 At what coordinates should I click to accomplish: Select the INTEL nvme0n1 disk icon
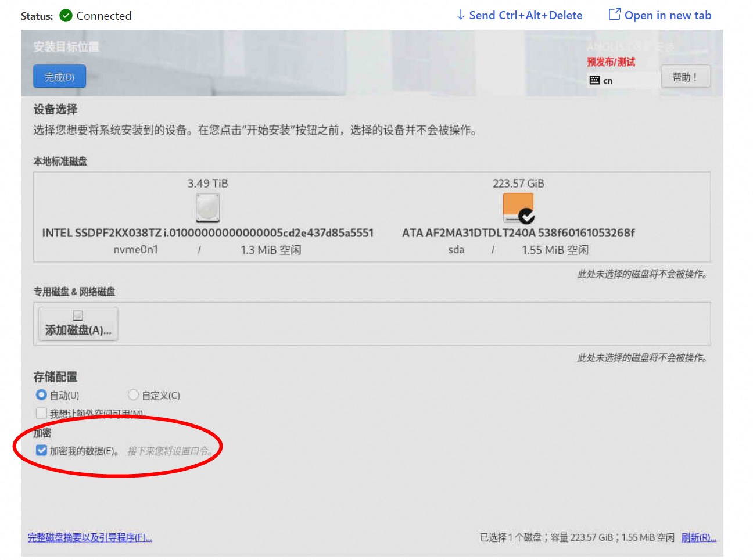(x=207, y=208)
